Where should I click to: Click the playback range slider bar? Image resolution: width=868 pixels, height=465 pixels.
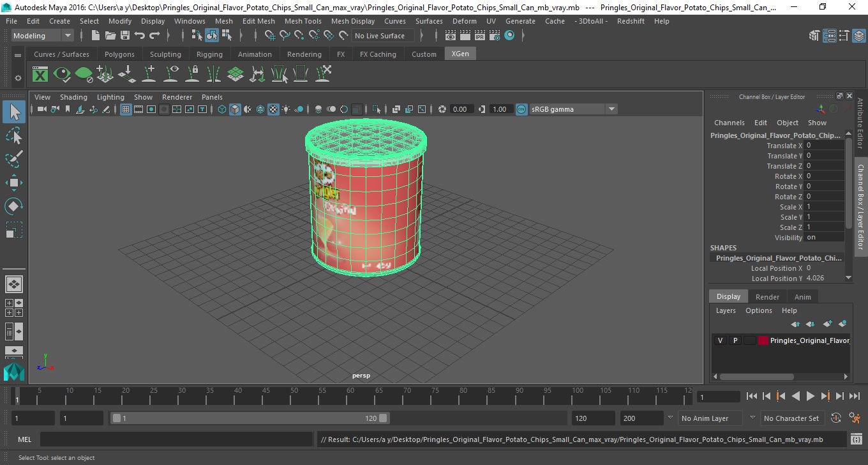coord(250,418)
